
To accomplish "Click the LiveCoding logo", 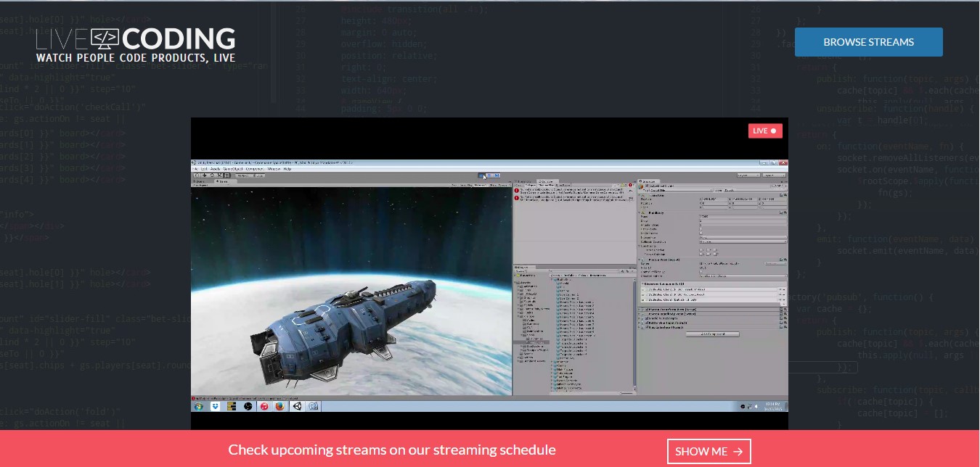I will (x=136, y=45).
